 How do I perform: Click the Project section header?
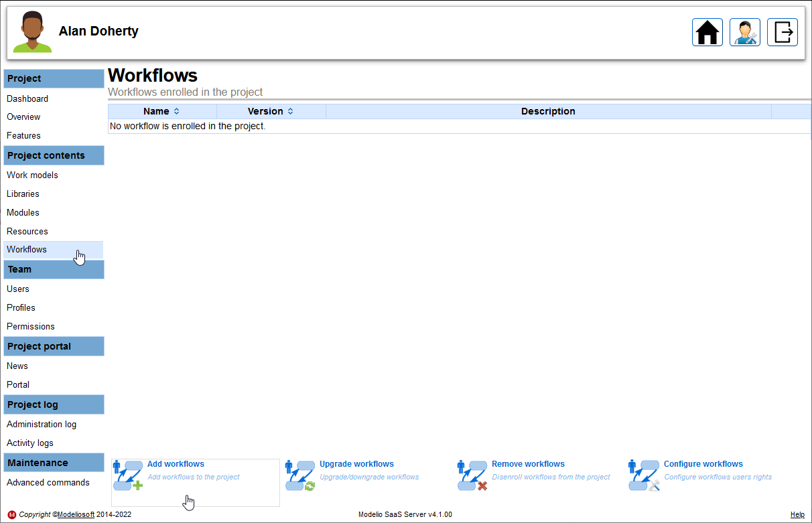(54, 78)
